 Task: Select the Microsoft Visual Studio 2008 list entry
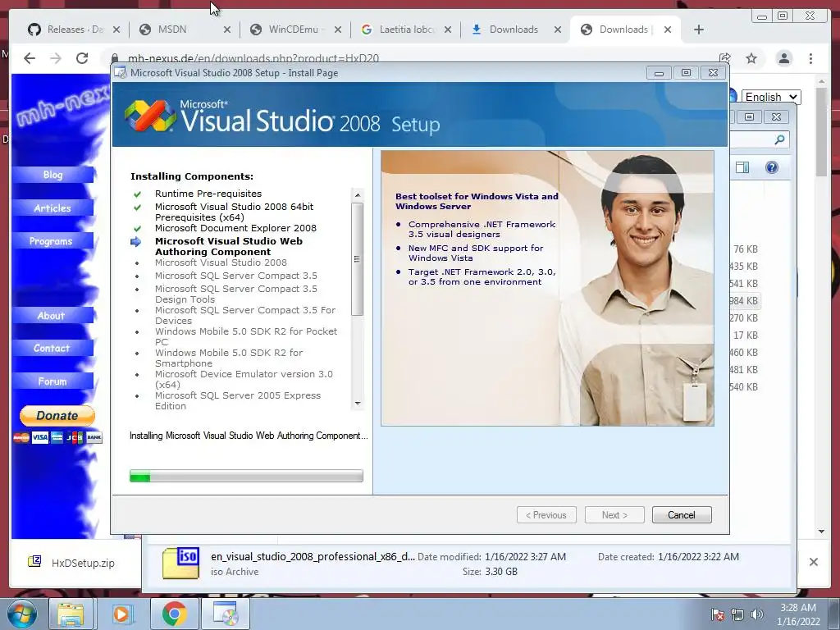(221, 262)
